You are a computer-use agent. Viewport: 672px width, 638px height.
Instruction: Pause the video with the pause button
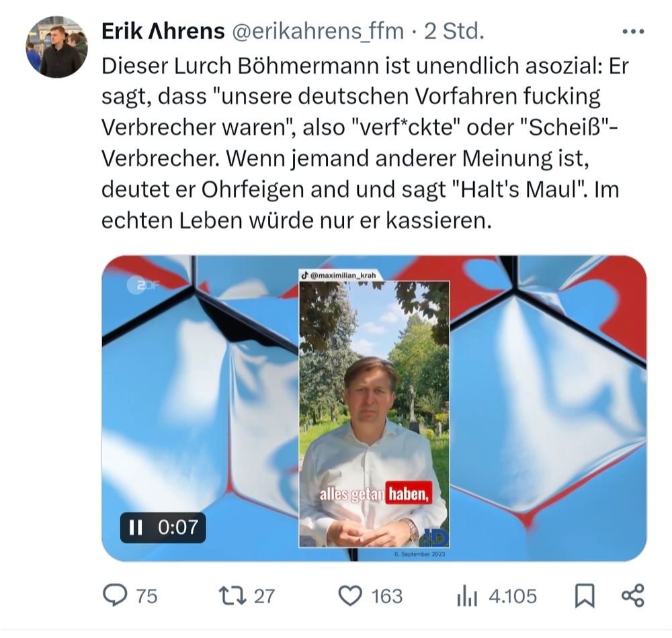[136, 528]
